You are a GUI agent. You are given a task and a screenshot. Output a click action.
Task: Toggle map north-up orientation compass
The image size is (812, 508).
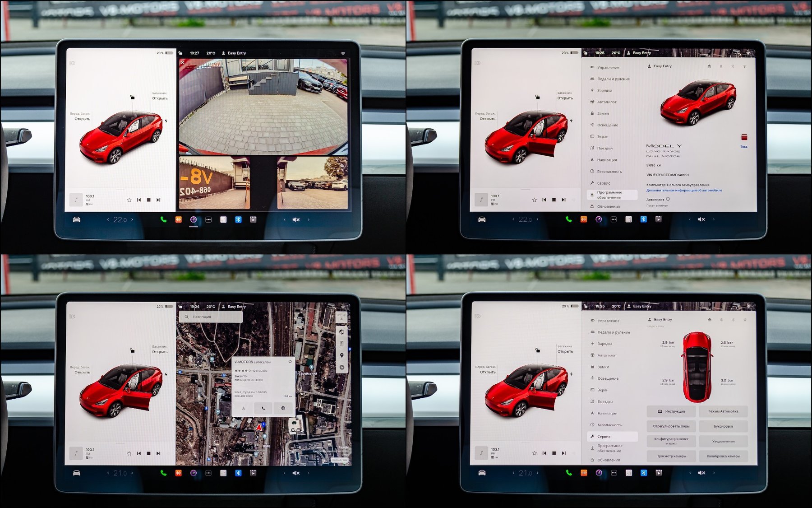pyautogui.click(x=341, y=317)
